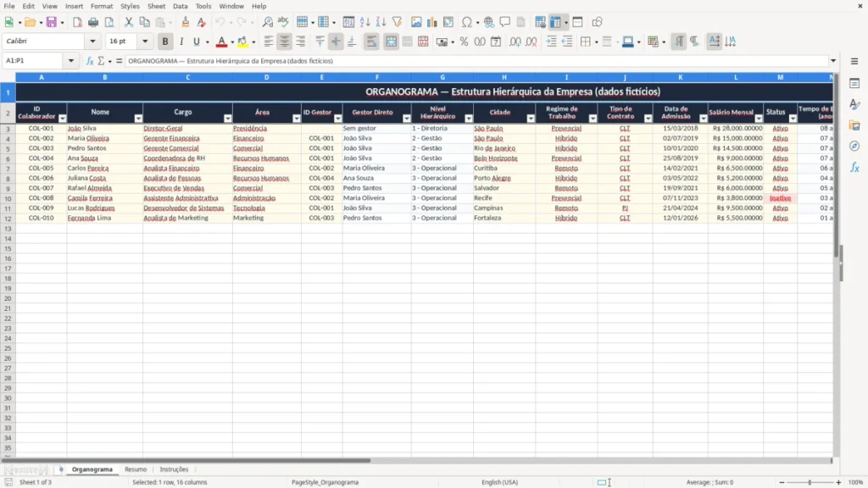This screenshot has height=488, width=868.
Task: Click the formula input line
Action: click(476, 61)
